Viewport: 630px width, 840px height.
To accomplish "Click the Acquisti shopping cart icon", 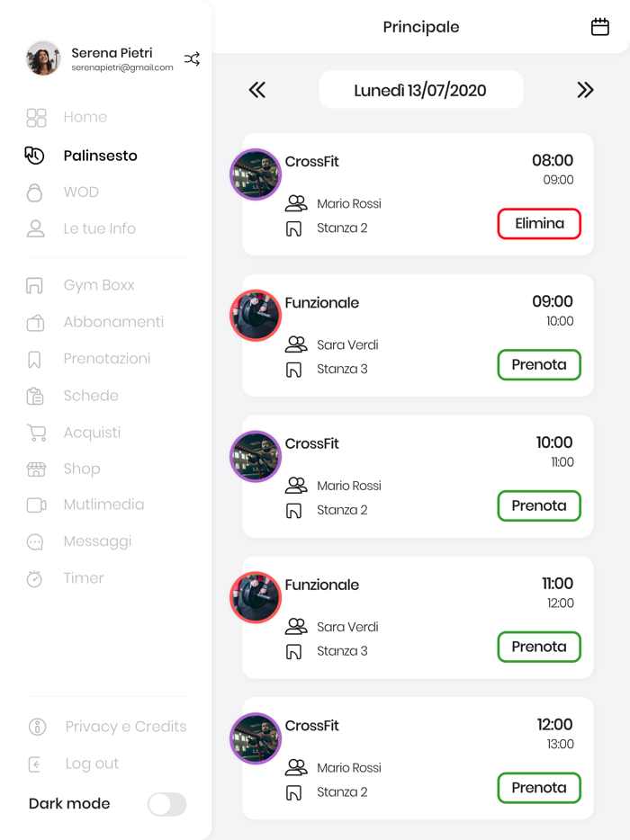I will [x=36, y=433].
